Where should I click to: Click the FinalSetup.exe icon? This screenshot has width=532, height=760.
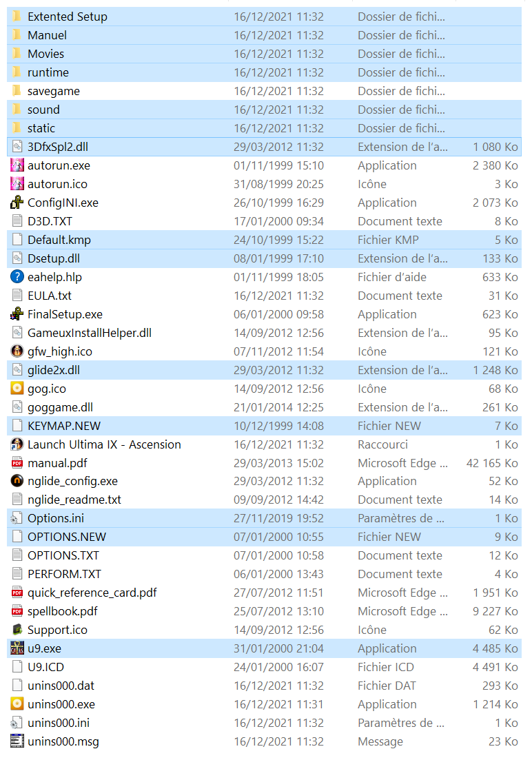tap(17, 314)
